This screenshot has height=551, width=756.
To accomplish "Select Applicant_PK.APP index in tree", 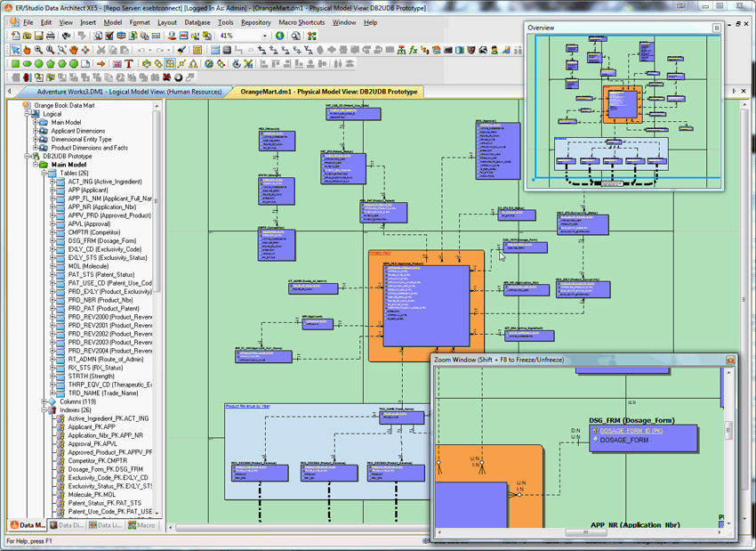I will 92,427.
